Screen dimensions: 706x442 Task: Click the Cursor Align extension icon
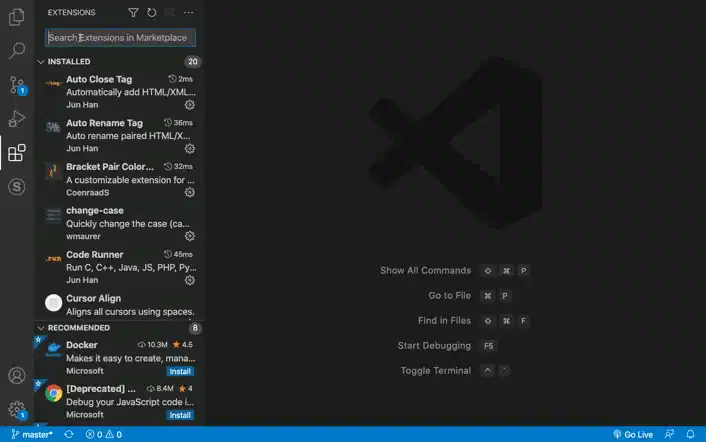point(54,303)
